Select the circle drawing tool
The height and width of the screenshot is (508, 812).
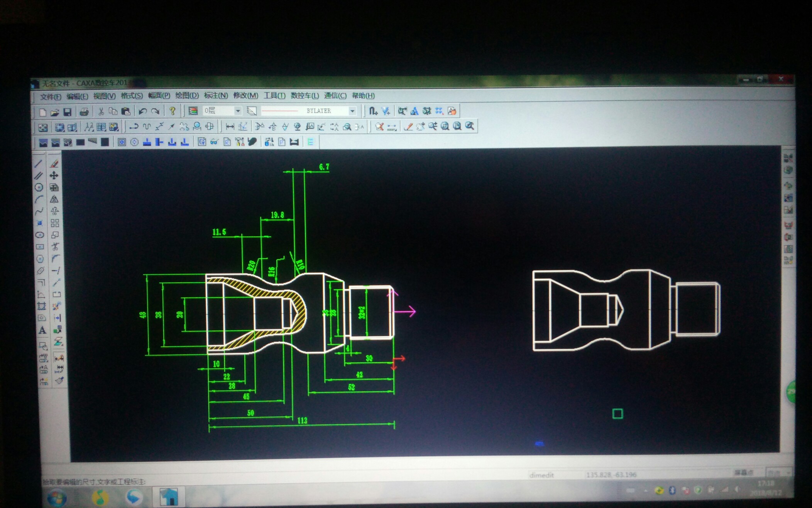coord(39,187)
